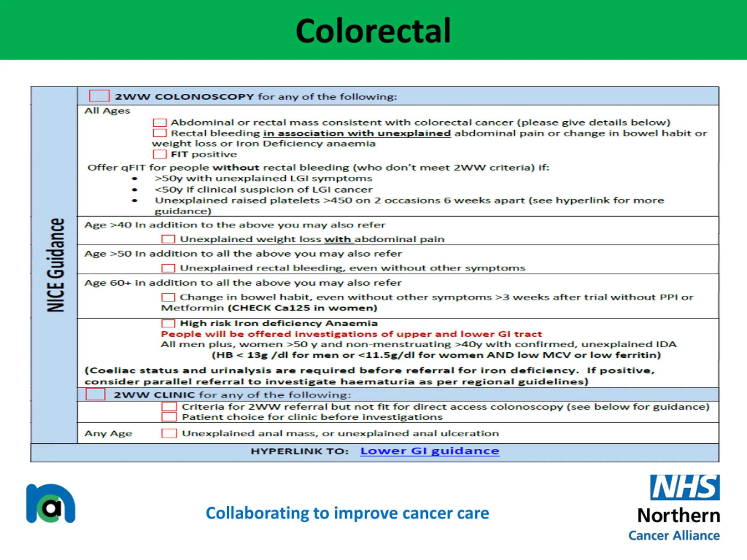Click 'Coeliac status and urinalysis are required' note

point(370,376)
